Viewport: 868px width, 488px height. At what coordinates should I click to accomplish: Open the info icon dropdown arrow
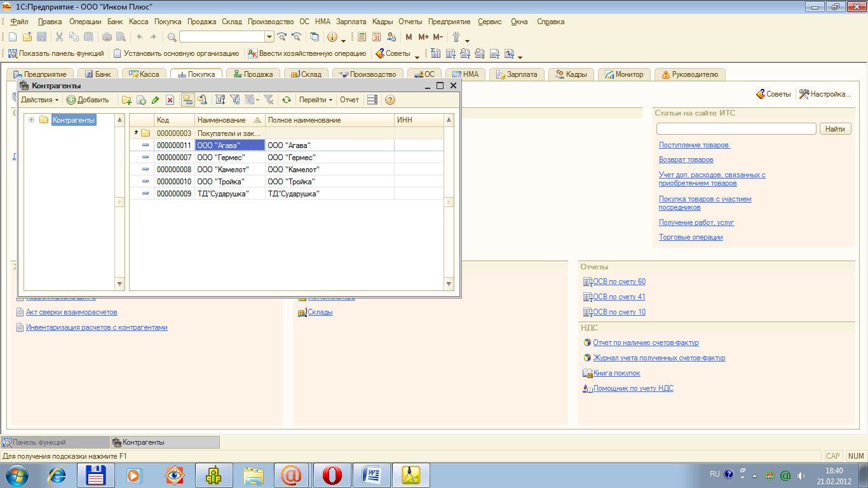tap(343, 39)
